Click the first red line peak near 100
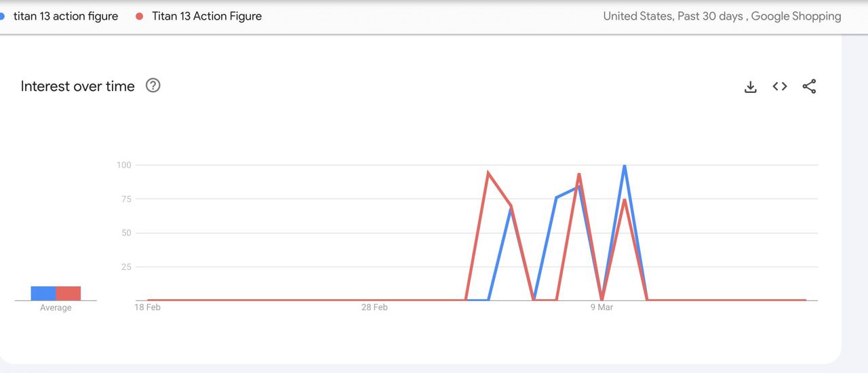868x373 pixels. click(488, 173)
